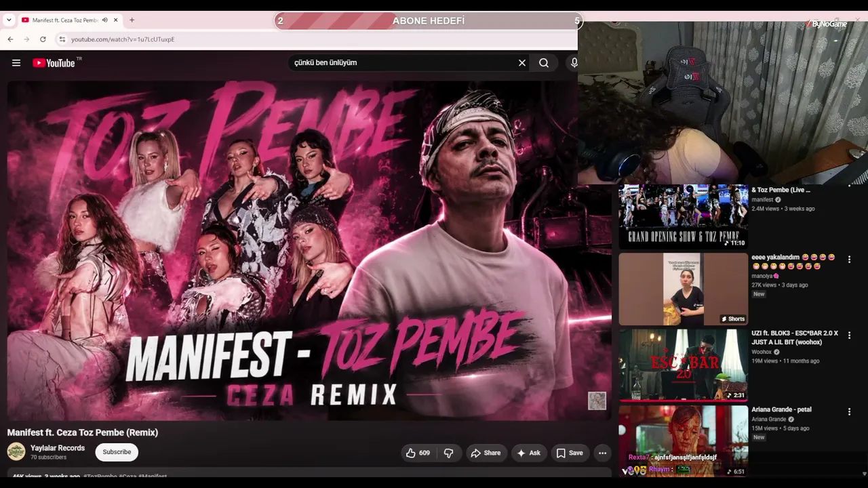Open options menu for Ariana Grande petal
Viewport: 868px width, 488px height.
[x=849, y=411]
